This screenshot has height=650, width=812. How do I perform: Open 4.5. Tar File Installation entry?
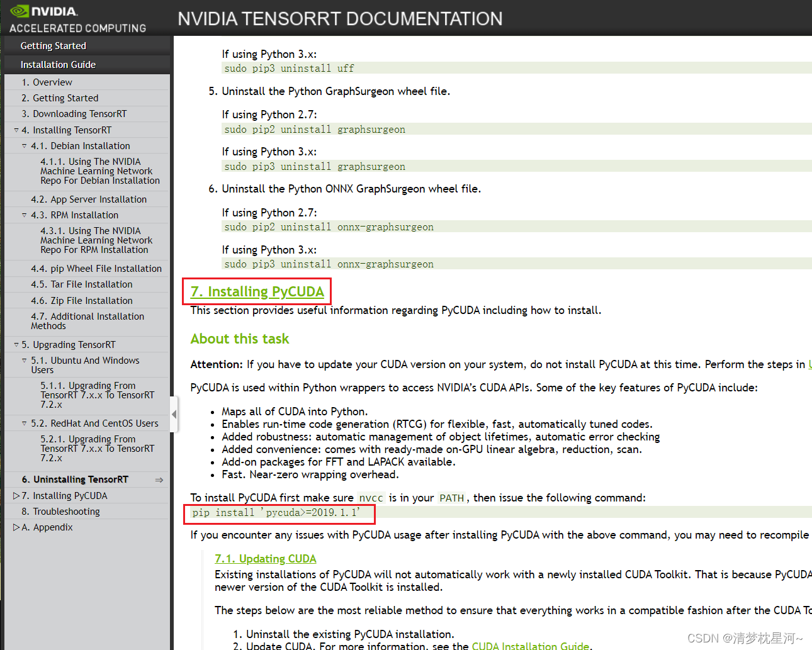point(82,284)
